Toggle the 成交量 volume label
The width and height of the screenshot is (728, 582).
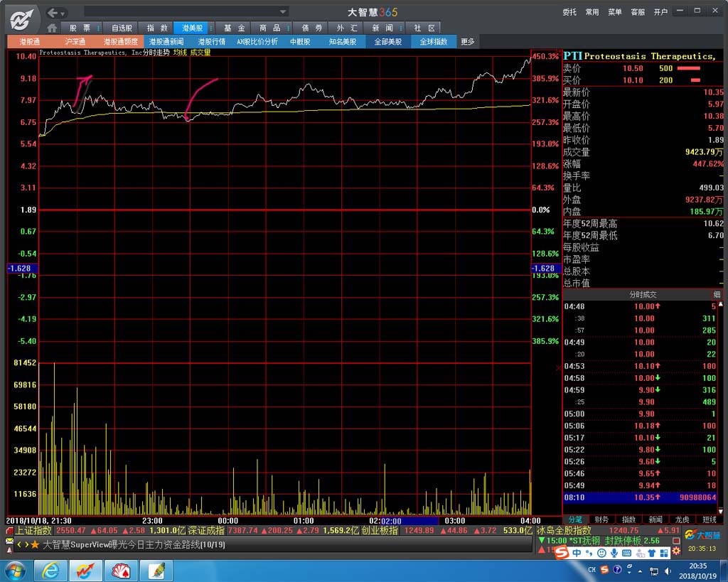click(200, 53)
